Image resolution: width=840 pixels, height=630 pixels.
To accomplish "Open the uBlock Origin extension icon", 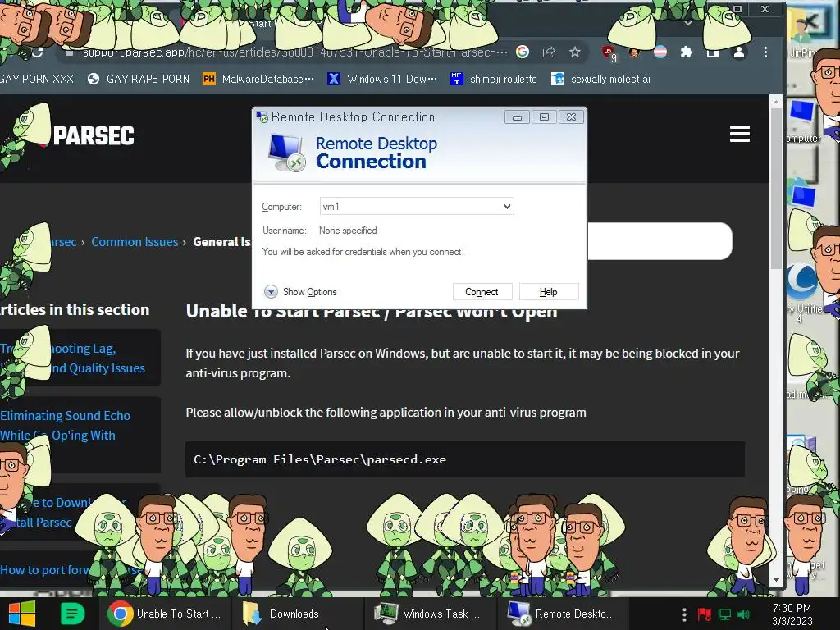I will (609, 52).
